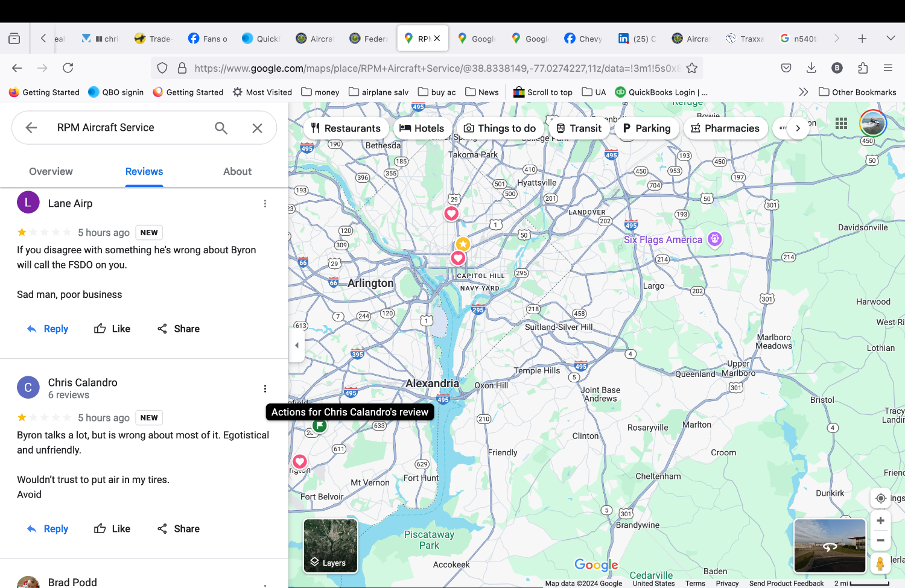This screenshot has height=588, width=905.
Task: Open the Layers map switcher
Action: pyautogui.click(x=331, y=546)
